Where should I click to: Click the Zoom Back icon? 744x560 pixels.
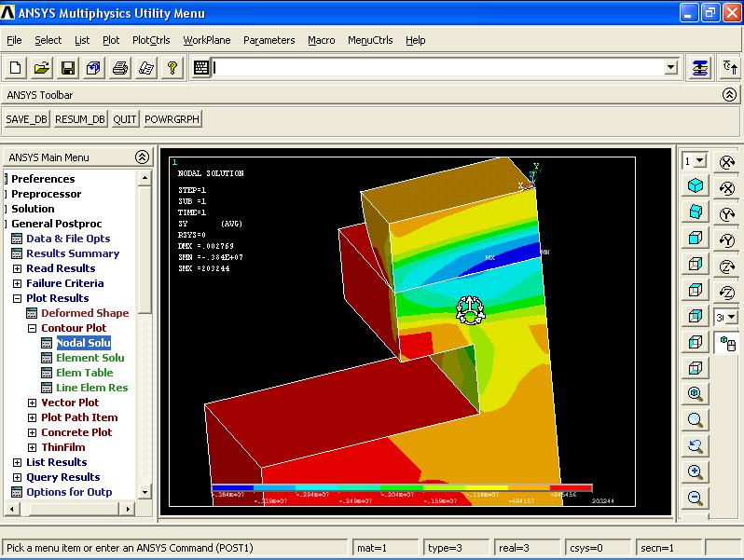pos(696,445)
